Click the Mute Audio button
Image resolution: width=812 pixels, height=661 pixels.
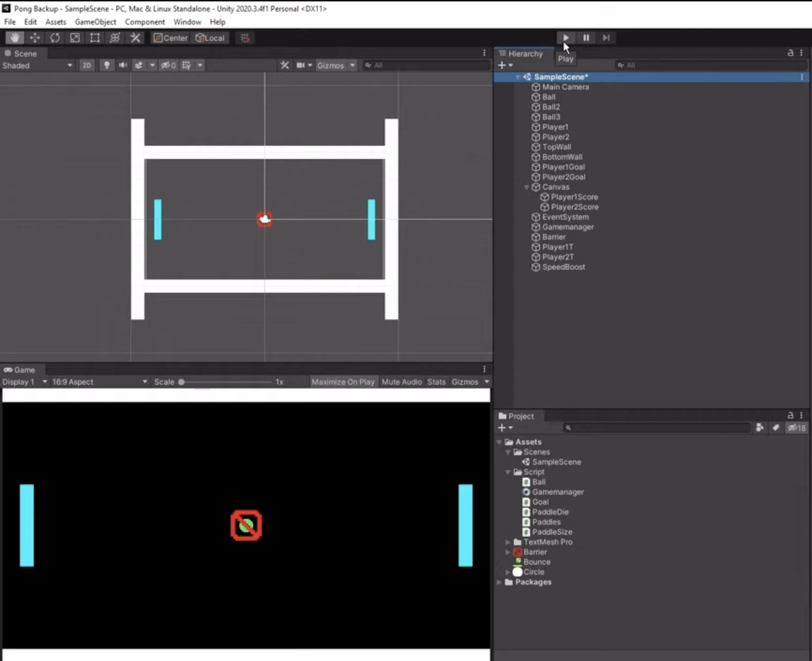point(401,382)
